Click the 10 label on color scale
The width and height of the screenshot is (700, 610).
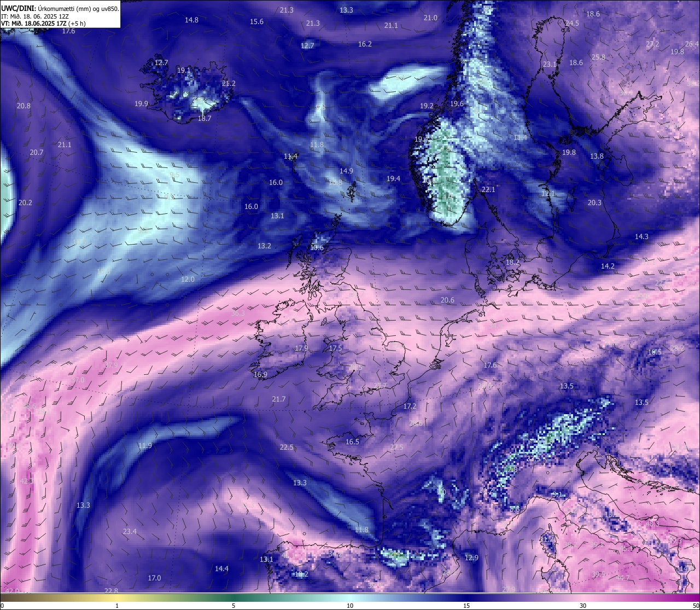350,606
